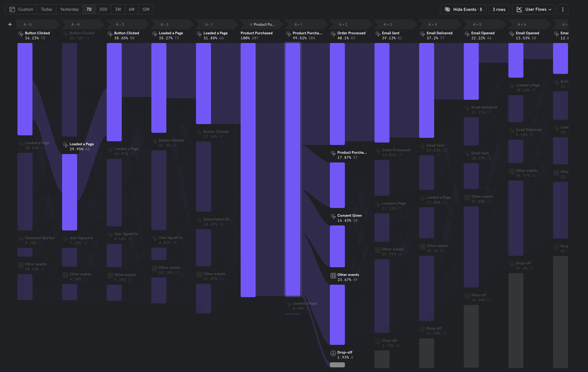The width and height of the screenshot is (588, 372).
Task: Click event icon beside Email Opened 13.53%
Action: pyautogui.click(x=512, y=34)
